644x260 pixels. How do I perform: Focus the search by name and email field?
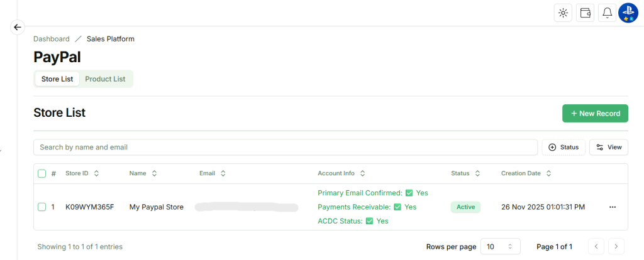(x=286, y=147)
